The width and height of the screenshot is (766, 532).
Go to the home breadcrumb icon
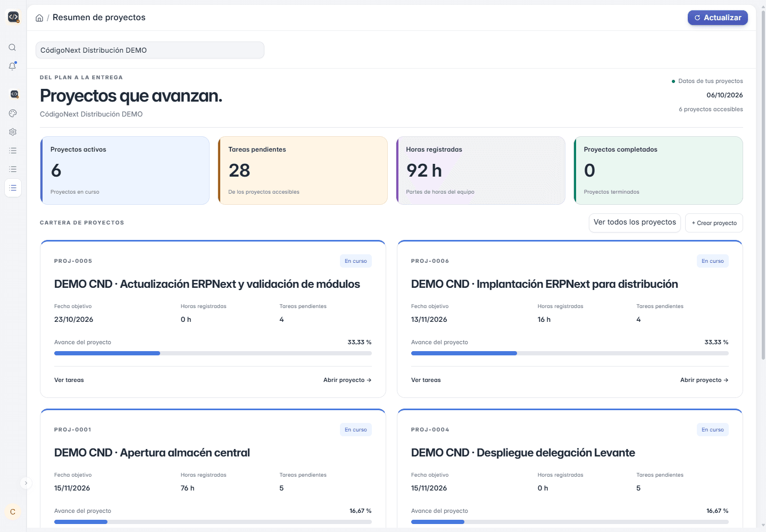tap(39, 18)
